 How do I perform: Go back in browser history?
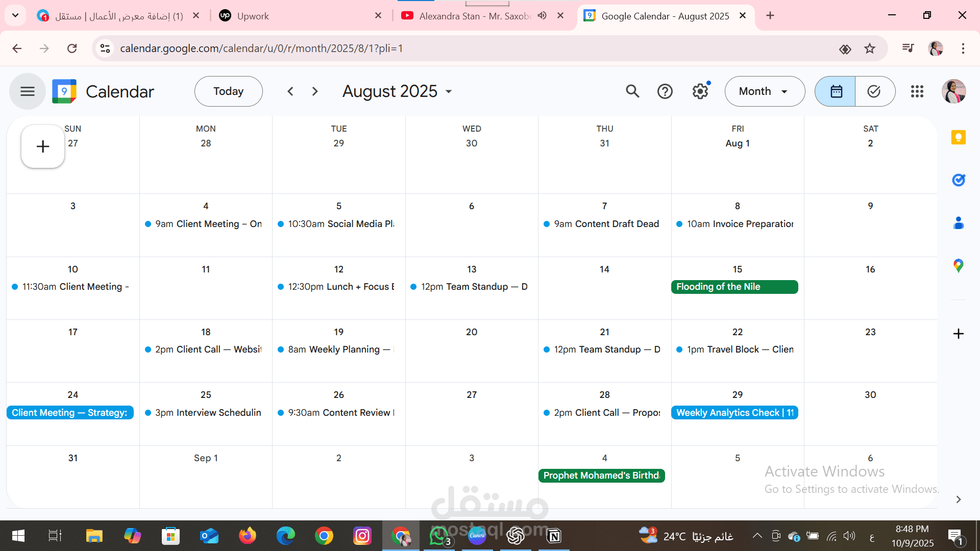coord(17,48)
